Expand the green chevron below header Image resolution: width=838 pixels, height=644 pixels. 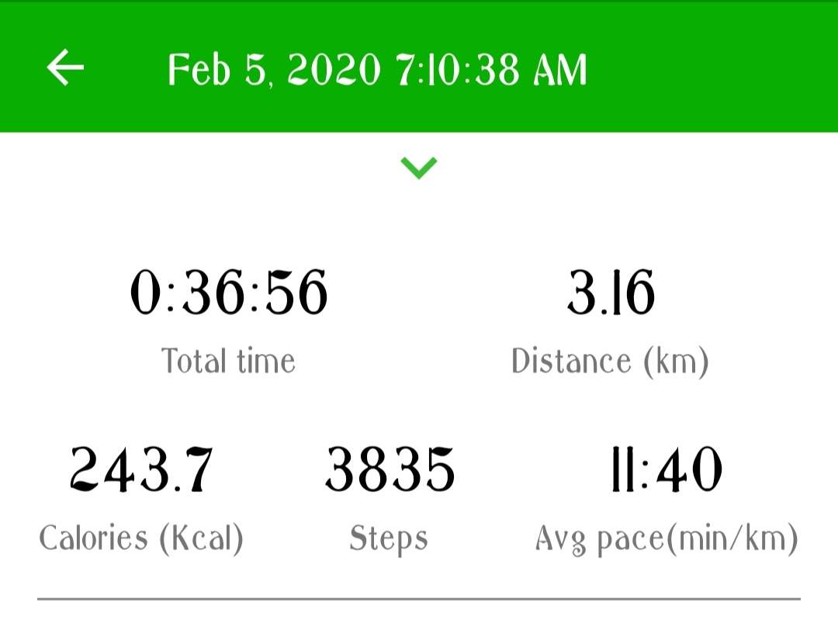419,167
